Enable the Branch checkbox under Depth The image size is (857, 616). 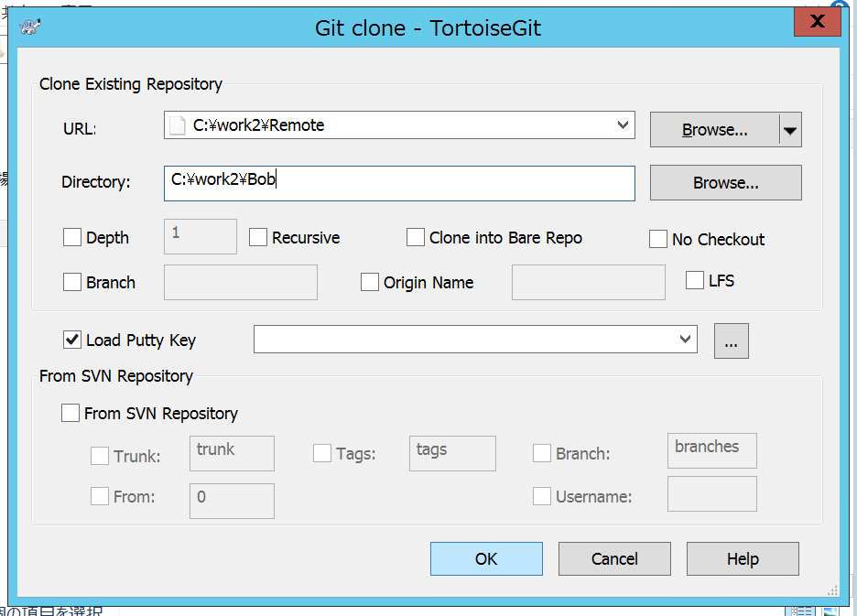(72, 282)
